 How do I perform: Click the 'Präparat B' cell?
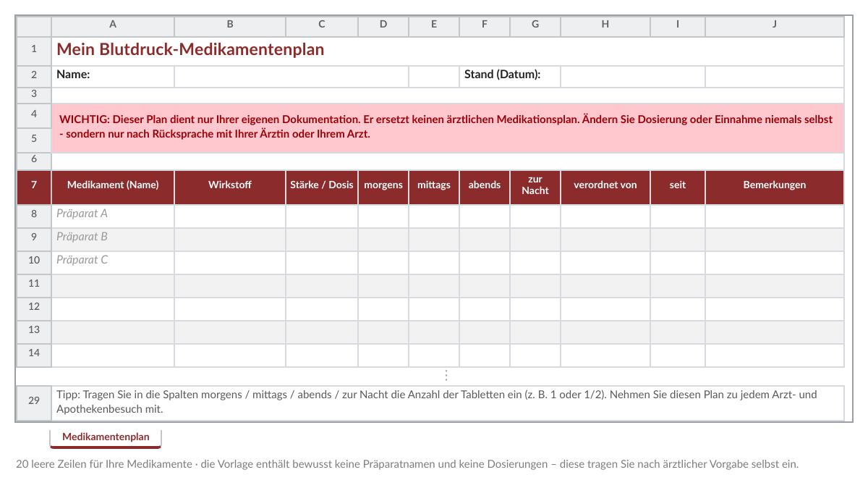coord(113,238)
